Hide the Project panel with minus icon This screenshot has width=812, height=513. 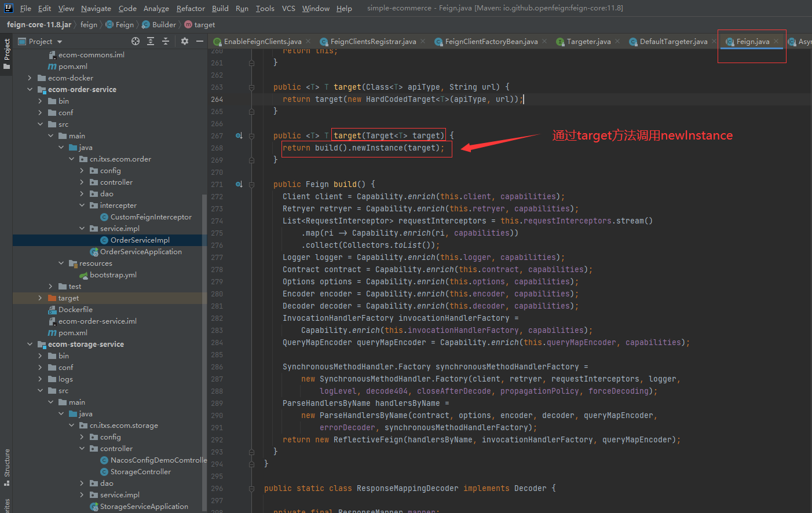tap(200, 41)
